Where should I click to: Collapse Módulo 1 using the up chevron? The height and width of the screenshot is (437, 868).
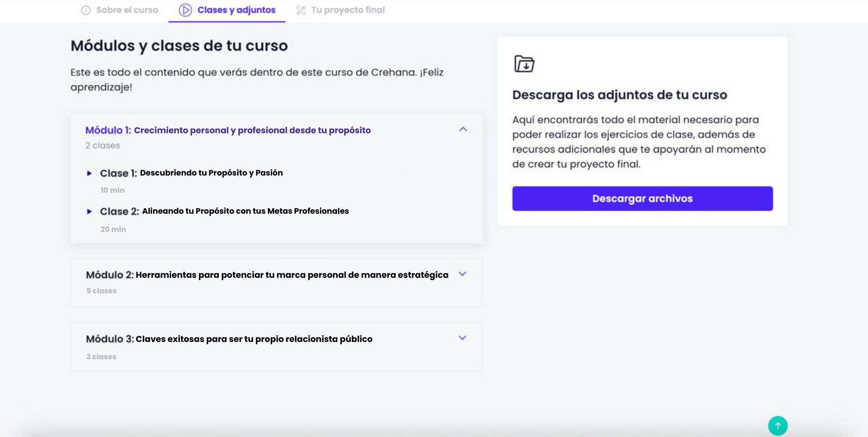[x=463, y=130]
